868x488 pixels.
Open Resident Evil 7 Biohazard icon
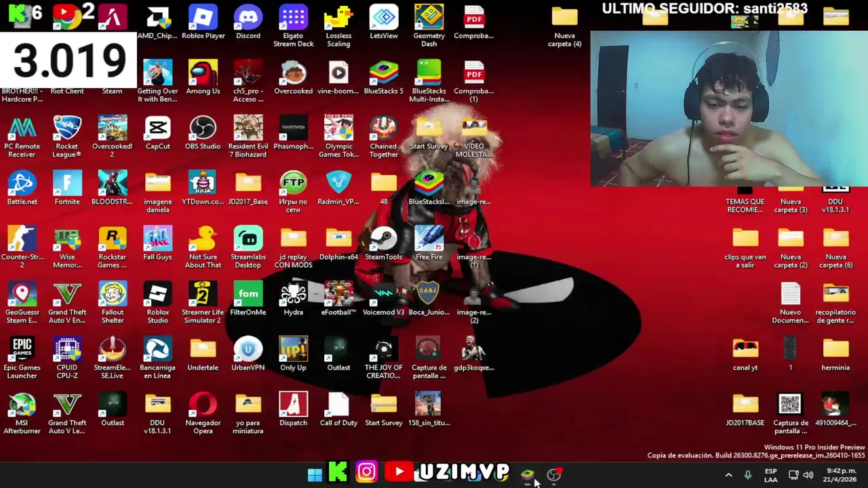point(248,138)
